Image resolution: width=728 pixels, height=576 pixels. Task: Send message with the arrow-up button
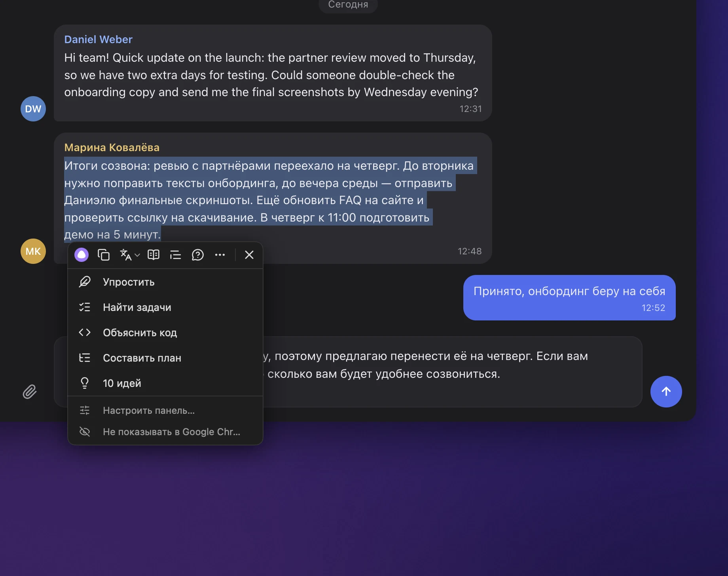(x=666, y=392)
